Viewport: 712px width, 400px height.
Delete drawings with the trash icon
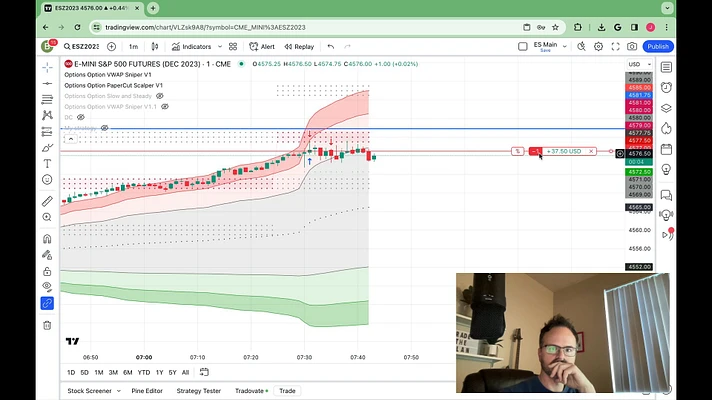47,325
